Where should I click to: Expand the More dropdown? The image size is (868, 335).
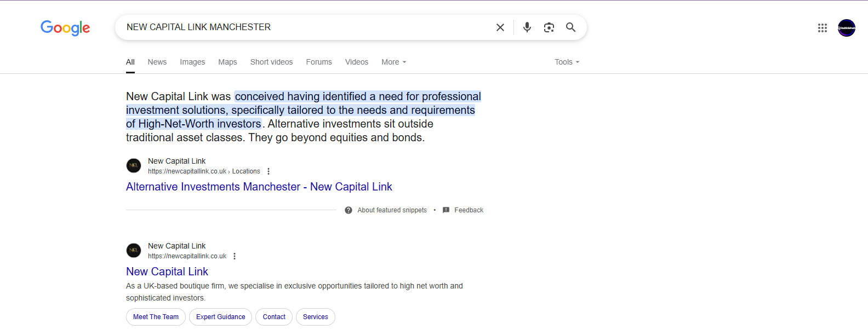(394, 62)
